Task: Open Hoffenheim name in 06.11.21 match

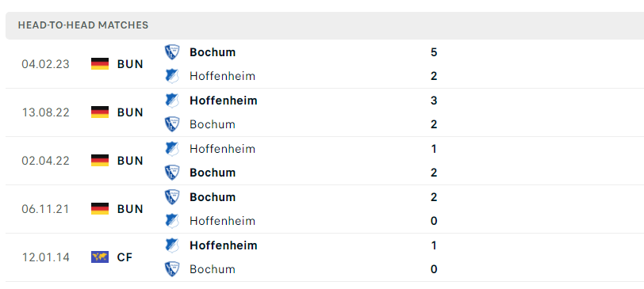Action: point(222,221)
